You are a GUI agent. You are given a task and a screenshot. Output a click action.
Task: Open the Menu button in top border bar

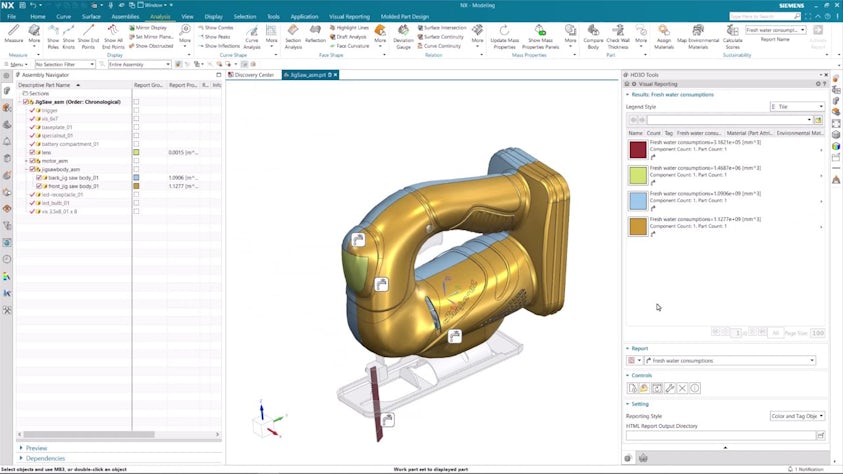click(16, 64)
